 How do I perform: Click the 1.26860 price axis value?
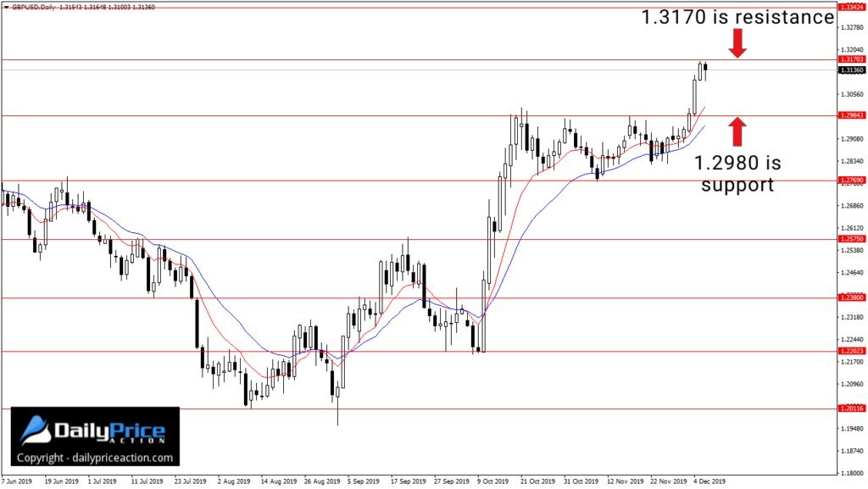click(852, 206)
